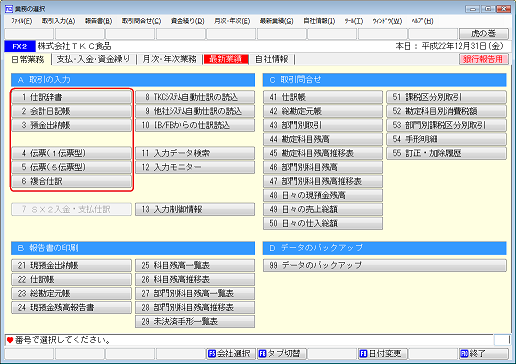Click 10 IB/FBからの仕訳読込
The height and width of the screenshot is (364, 516).
point(195,125)
